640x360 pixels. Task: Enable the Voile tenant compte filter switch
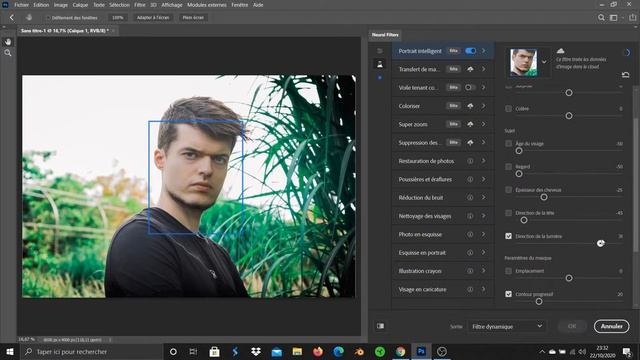[x=470, y=87]
